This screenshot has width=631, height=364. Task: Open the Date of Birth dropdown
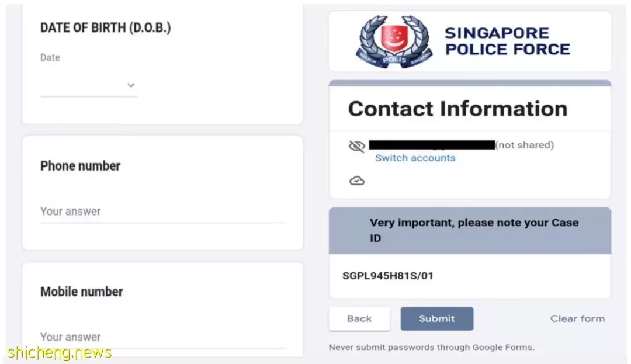click(x=89, y=85)
